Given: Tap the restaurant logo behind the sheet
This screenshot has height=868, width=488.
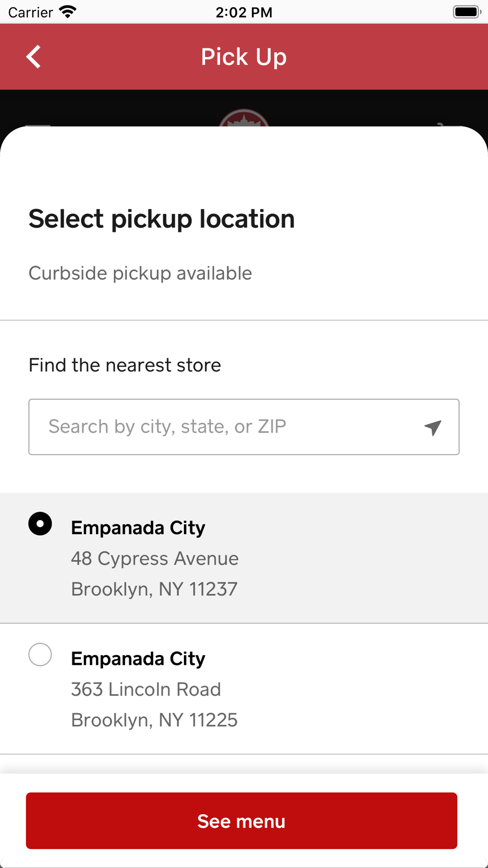Looking at the screenshot, I should [x=244, y=118].
